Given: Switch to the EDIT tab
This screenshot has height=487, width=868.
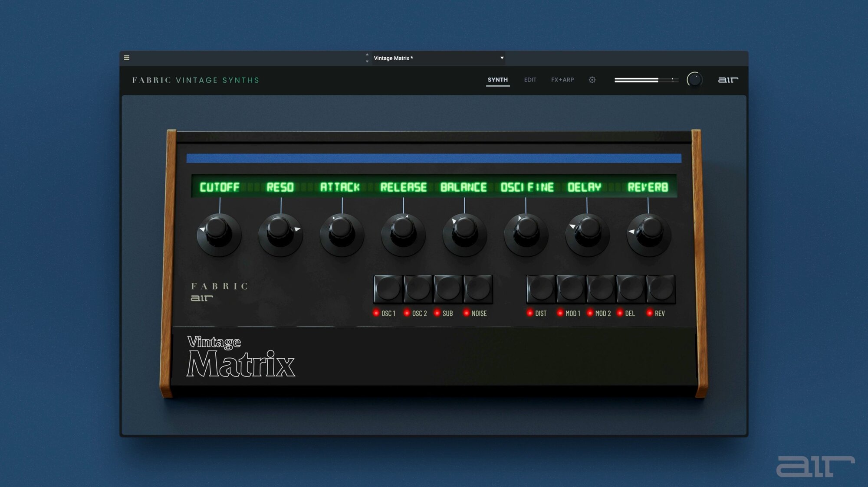Looking at the screenshot, I should [x=530, y=80].
